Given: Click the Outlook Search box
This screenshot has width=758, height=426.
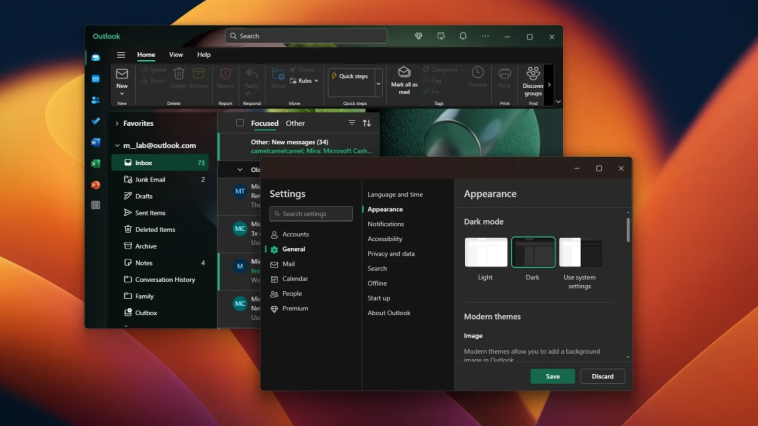Looking at the screenshot, I should click(x=306, y=36).
